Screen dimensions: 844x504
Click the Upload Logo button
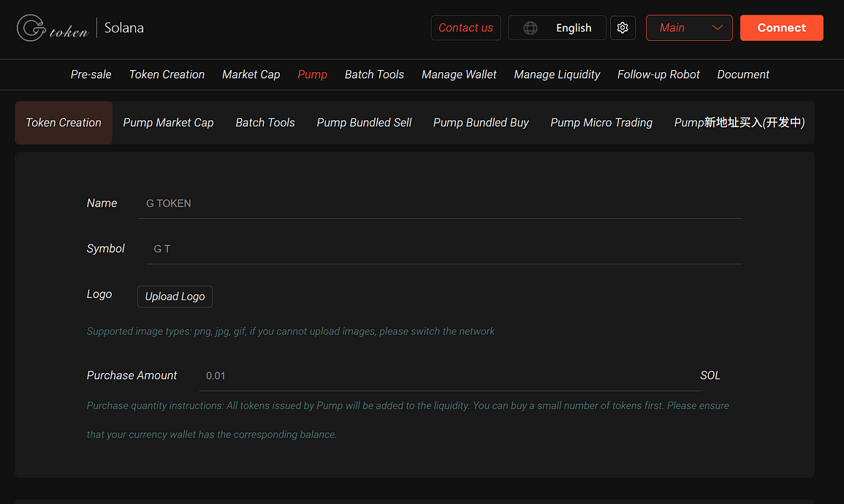tap(175, 297)
